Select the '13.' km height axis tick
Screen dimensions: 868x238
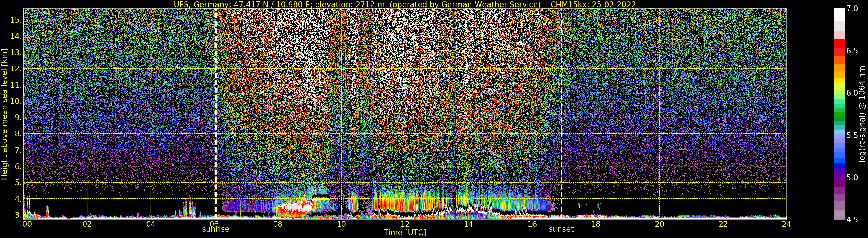pos(16,53)
